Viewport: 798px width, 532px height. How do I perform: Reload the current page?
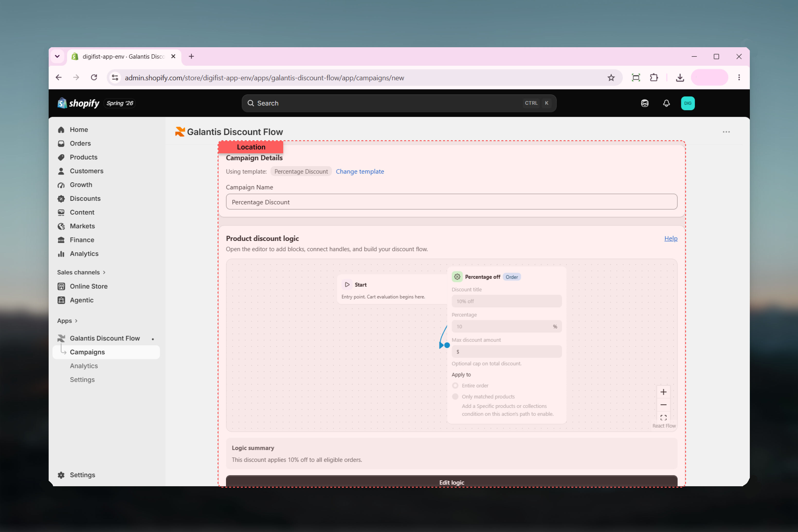pos(94,78)
